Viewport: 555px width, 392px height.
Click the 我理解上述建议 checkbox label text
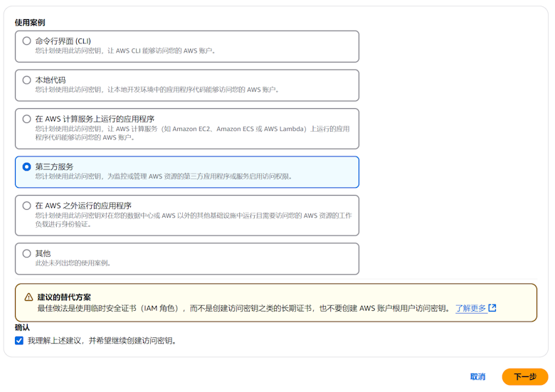(x=102, y=341)
